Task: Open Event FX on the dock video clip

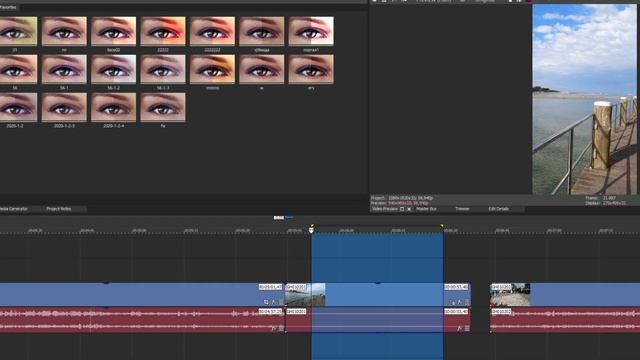Action: (460, 302)
